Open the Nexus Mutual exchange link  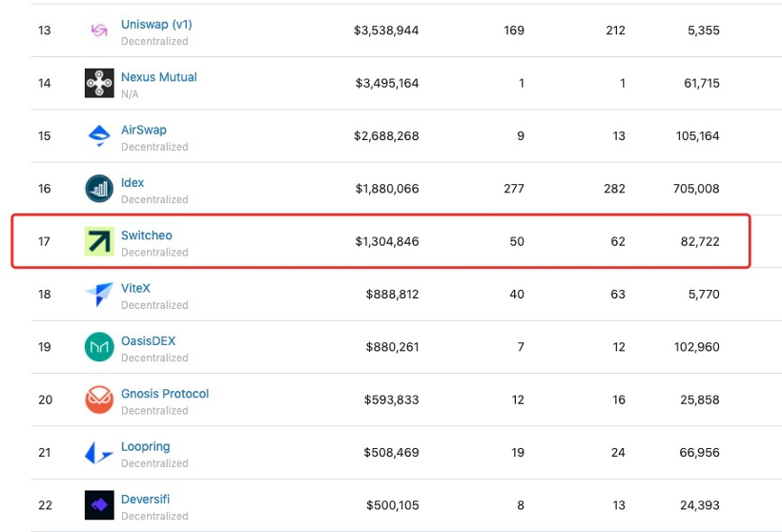point(159,77)
